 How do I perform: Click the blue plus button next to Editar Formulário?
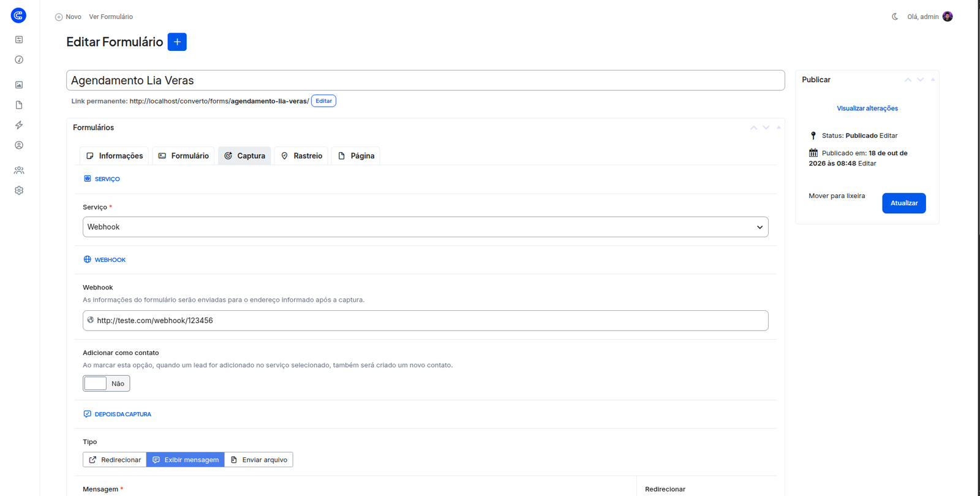tap(177, 42)
